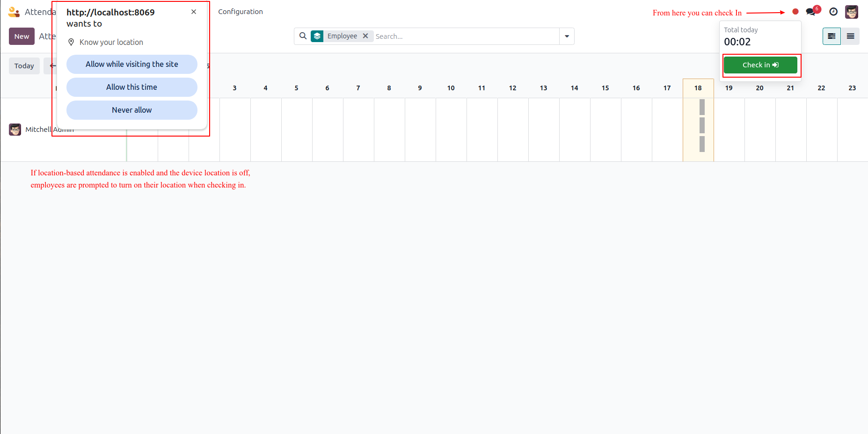Remove the Employee filter facet
This screenshot has width=868, height=434.
[365, 36]
